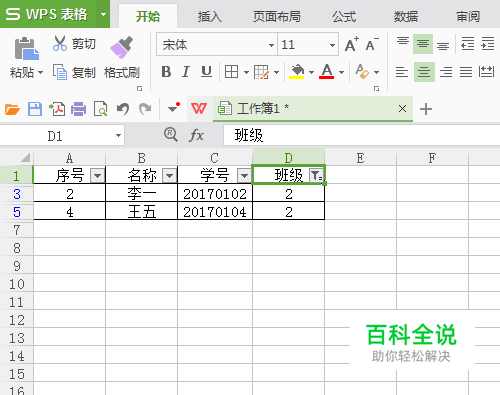The image size is (500, 395).
Task: Select the 工作簿1 document tab
Action: tap(313, 109)
